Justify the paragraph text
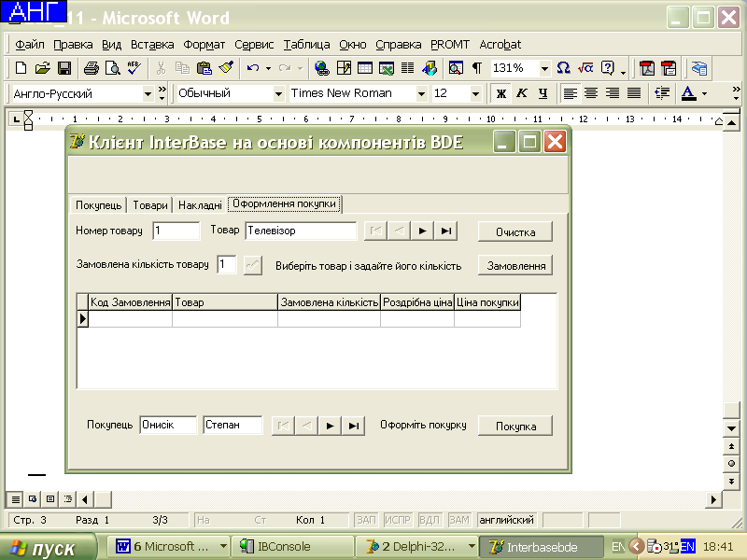Viewport: 747px width, 560px height. point(634,93)
